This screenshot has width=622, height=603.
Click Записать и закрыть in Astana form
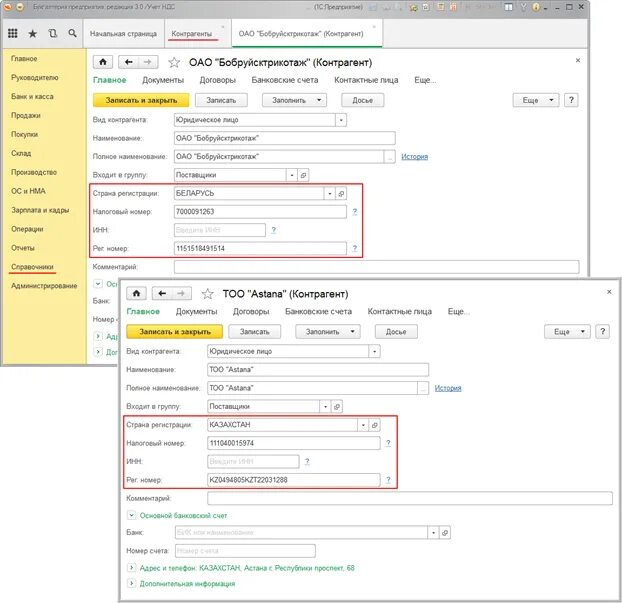(x=175, y=332)
